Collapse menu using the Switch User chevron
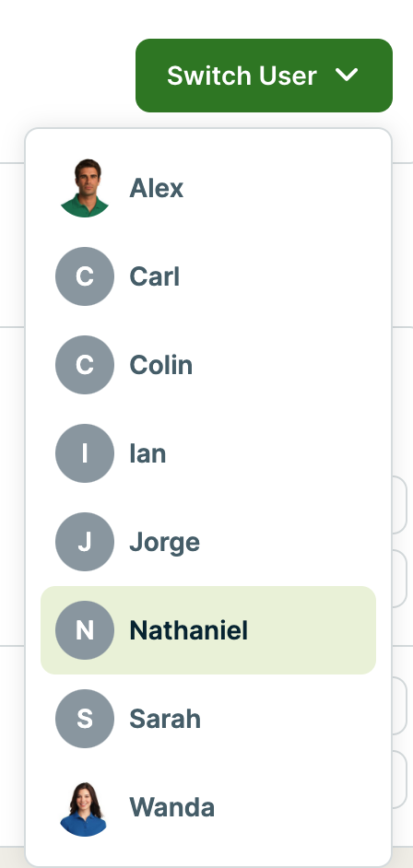This screenshot has height=868, width=413. [348, 76]
